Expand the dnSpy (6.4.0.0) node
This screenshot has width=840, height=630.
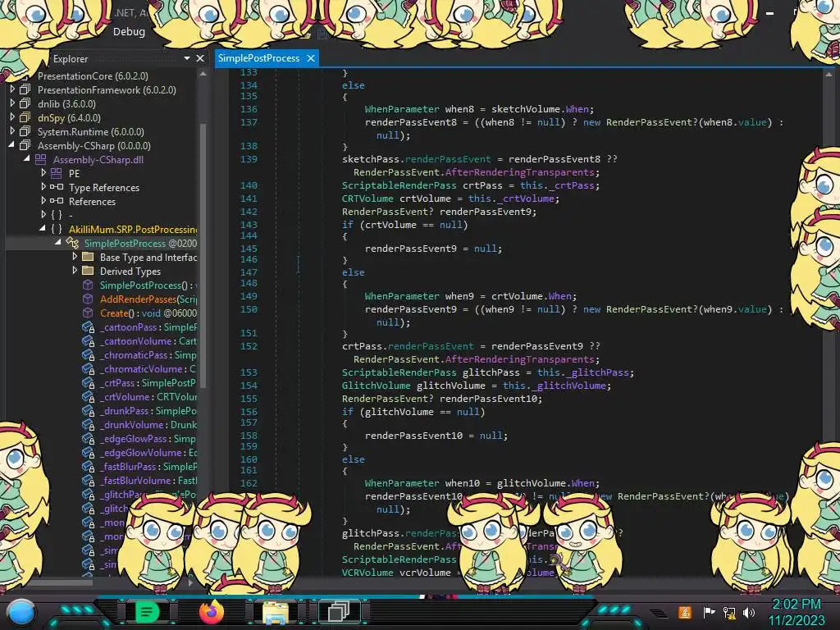[12, 117]
